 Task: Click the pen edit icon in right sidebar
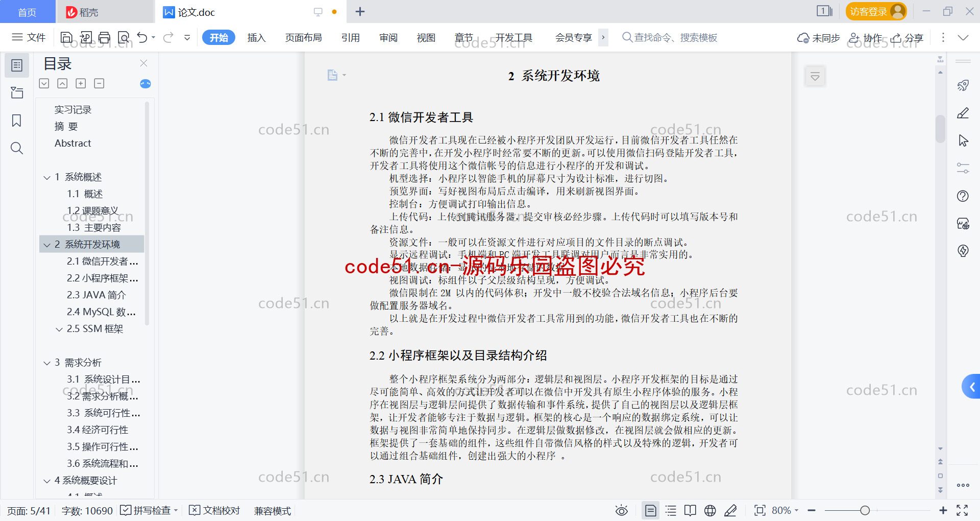pos(963,113)
